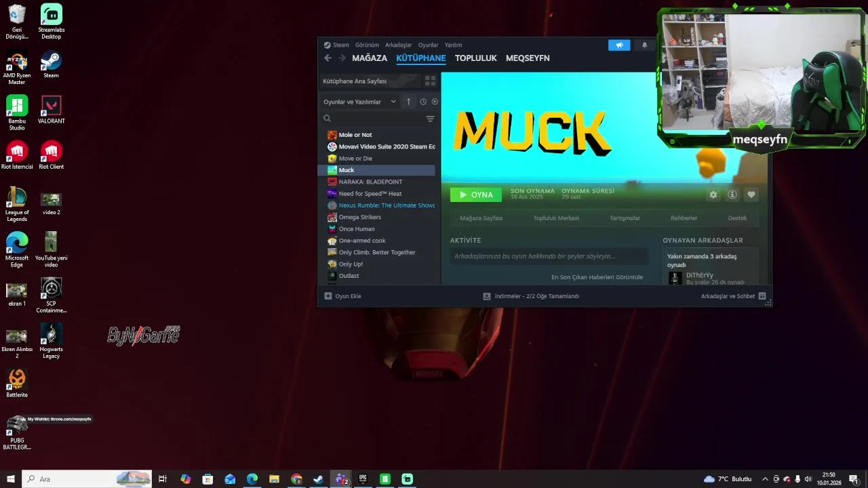Click En Son Çıkan Haberleri Görüntüle

pyautogui.click(x=597, y=277)
